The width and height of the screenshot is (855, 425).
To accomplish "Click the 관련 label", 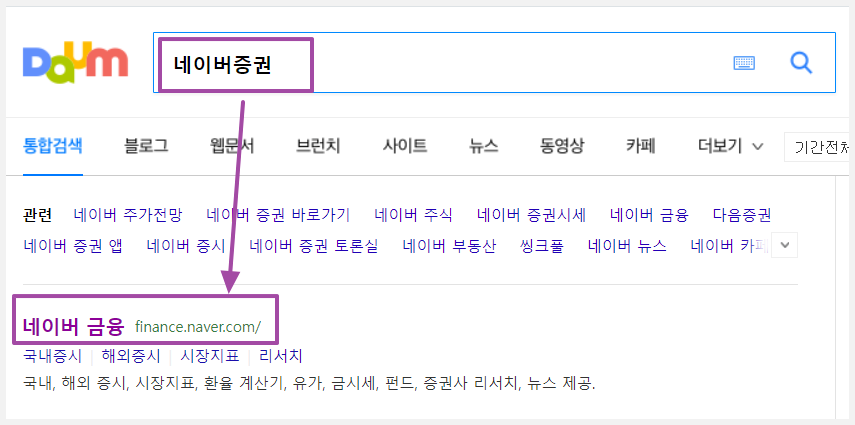I will pyautogui.click(x=38, y=216).
